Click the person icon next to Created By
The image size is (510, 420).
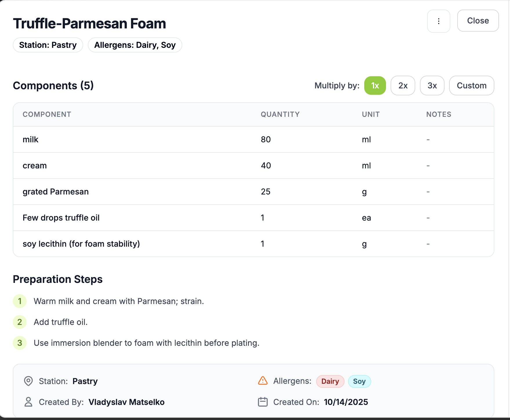pos(28,402)
